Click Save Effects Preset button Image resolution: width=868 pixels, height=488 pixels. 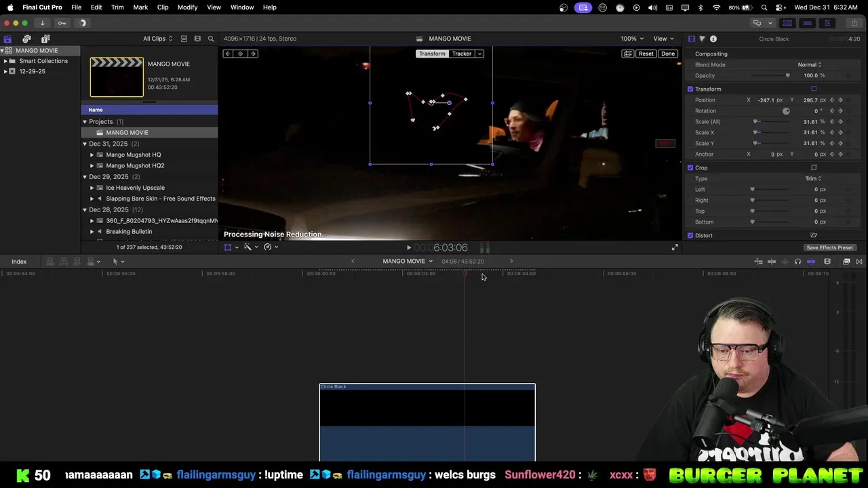[x=829, y=247]
